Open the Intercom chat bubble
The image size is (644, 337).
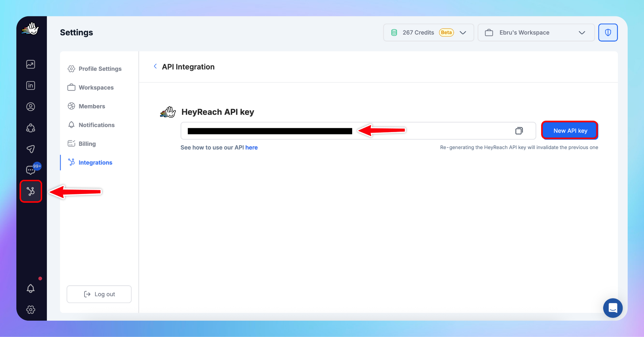613,308
